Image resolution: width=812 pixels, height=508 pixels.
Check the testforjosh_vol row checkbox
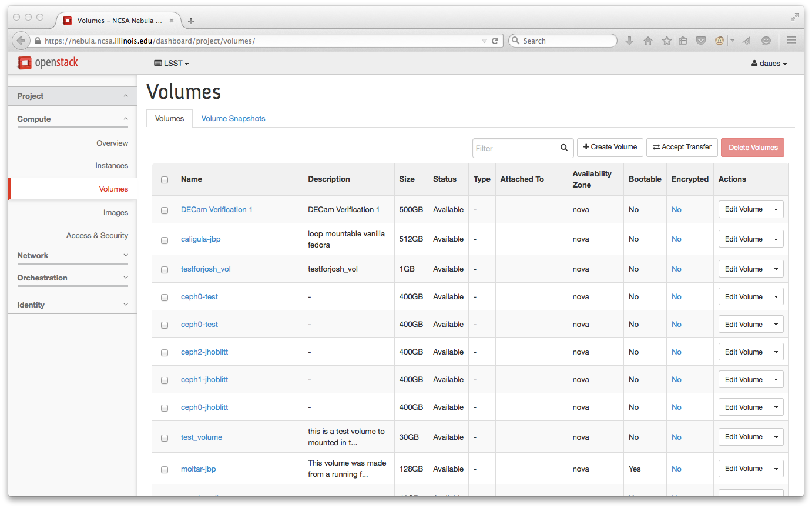165,270
